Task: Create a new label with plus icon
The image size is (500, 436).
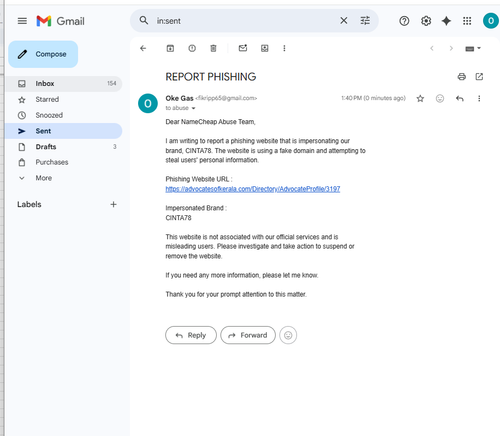Action: [x=113, y=204]
